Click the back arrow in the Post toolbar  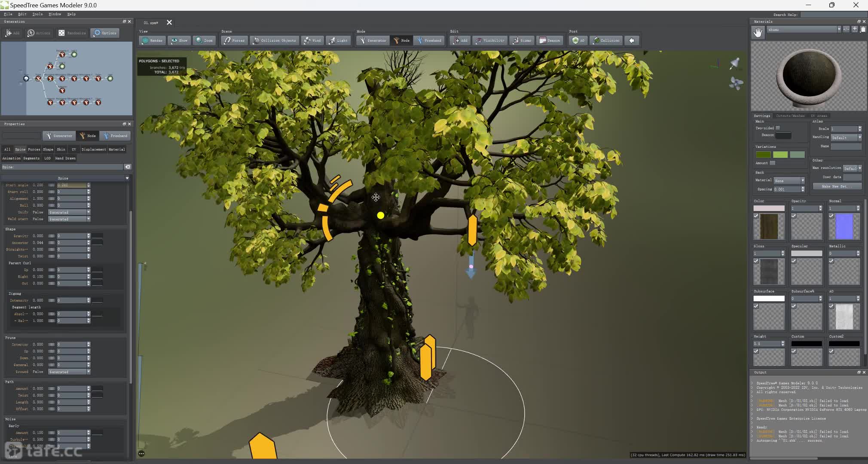pyautogui.click(x=632, y=40)
